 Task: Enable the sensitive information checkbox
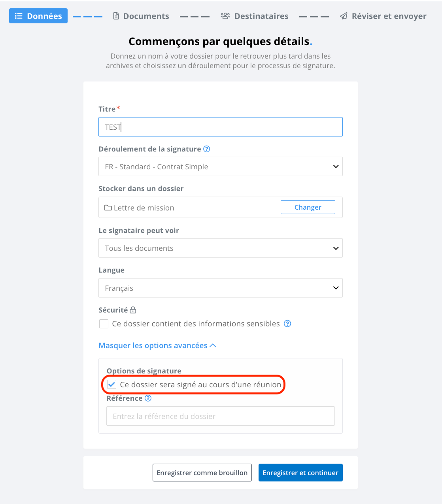pyautogui.click(x=104, y=324)
